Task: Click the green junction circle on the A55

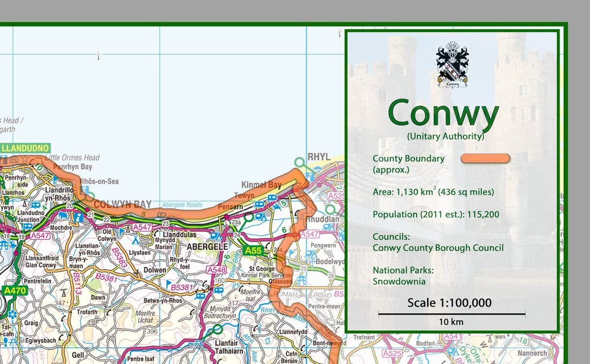Action: click(x=249, y=218)
